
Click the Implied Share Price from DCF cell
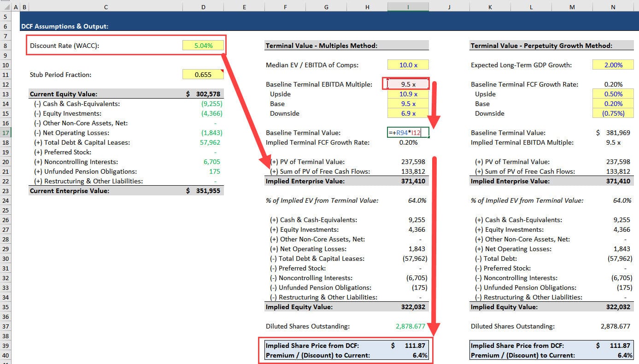(414, 345)
